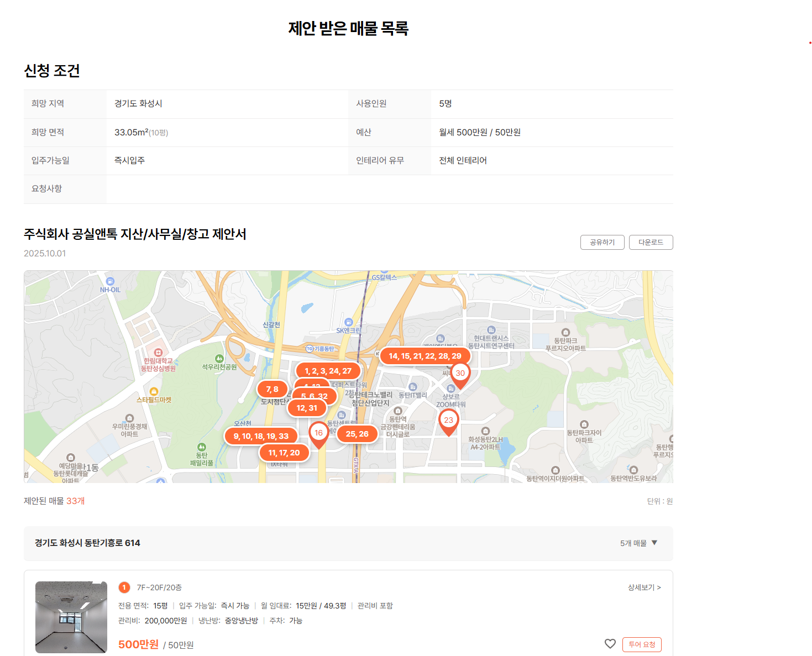Click the 한림대학교 동탄성심병원 hospital map icon
Screen dimensions: 812x656
pyautogui.click(x=158, y=353)
